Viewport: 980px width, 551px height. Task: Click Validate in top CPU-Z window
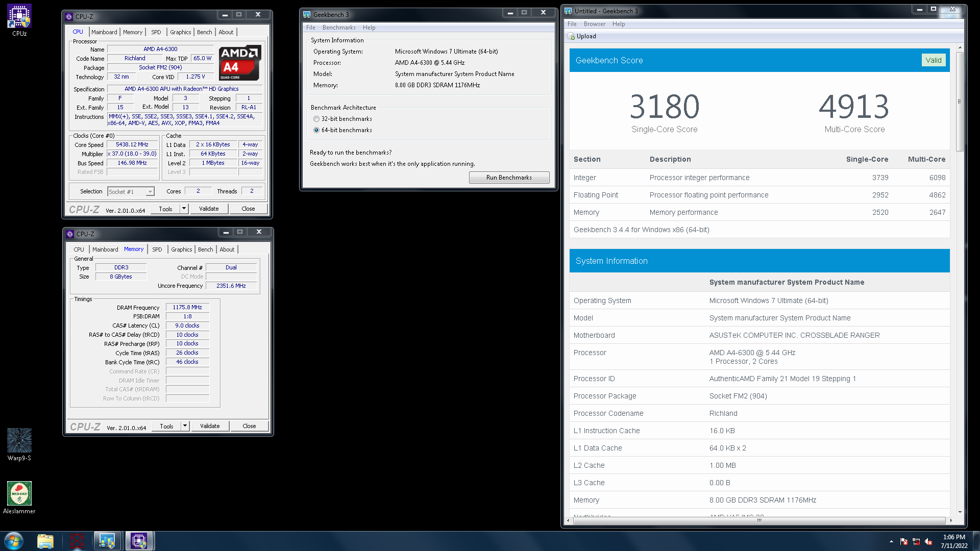tap(209, 209)
